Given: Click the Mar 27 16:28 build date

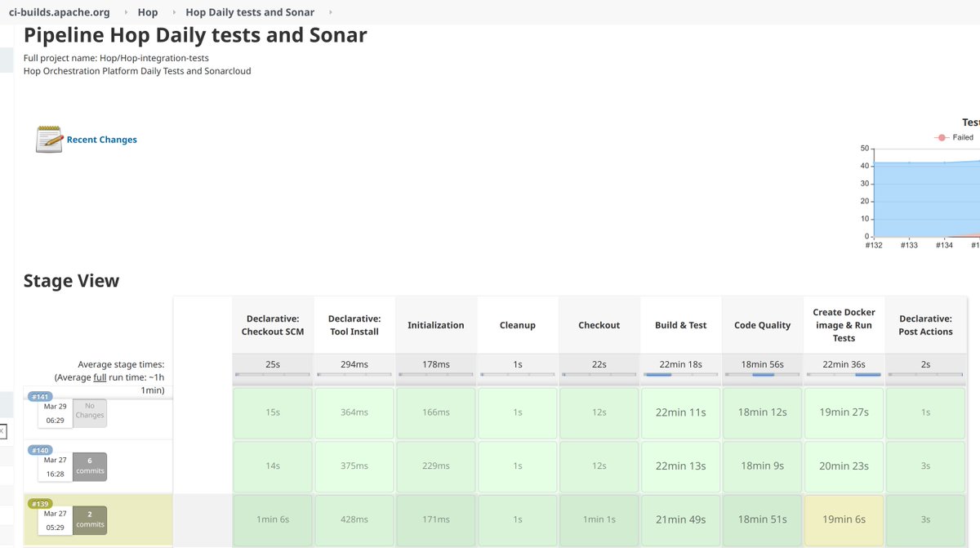Looking at the screenshot, I should click(56, 466).
